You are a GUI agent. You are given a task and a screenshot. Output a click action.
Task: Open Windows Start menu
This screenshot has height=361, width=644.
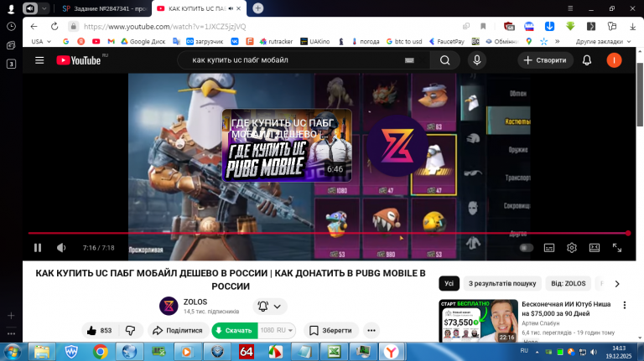pos(13,352)
